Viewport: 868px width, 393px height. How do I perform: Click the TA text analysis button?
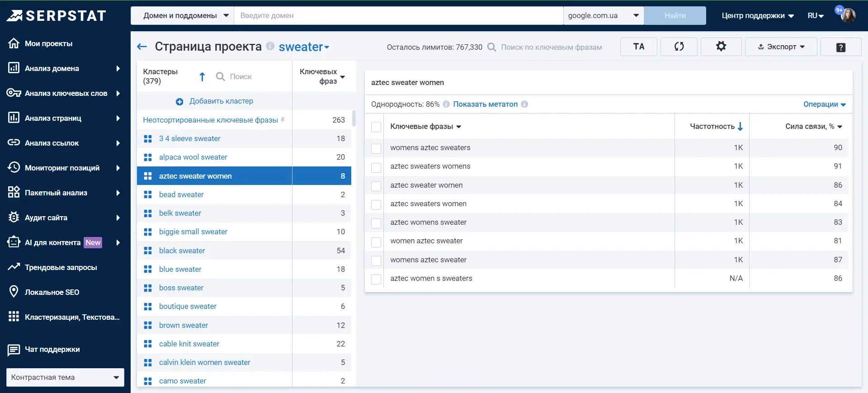(x=639, y=47)
